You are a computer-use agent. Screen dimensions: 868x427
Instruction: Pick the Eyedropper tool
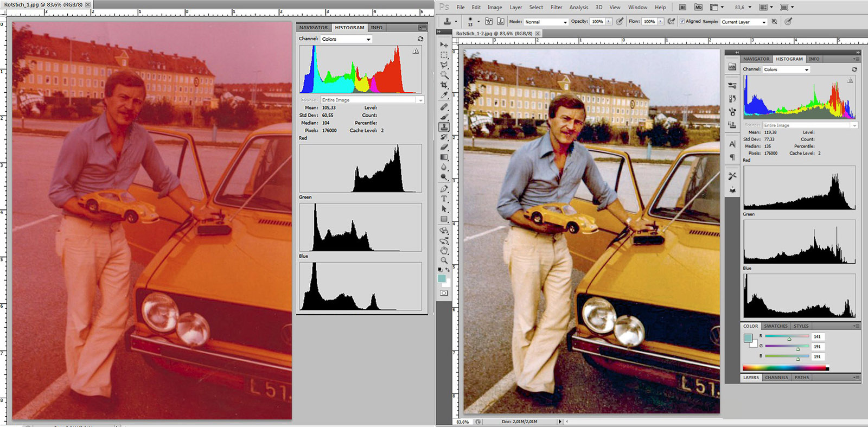444,95
